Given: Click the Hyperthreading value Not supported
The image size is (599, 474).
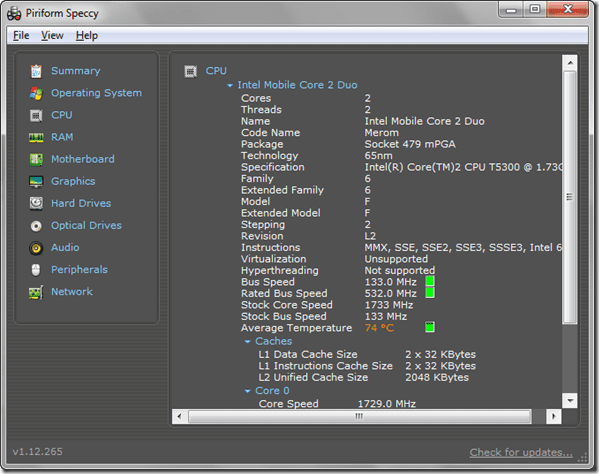Looking at the screenshot, I should point(400,271).
